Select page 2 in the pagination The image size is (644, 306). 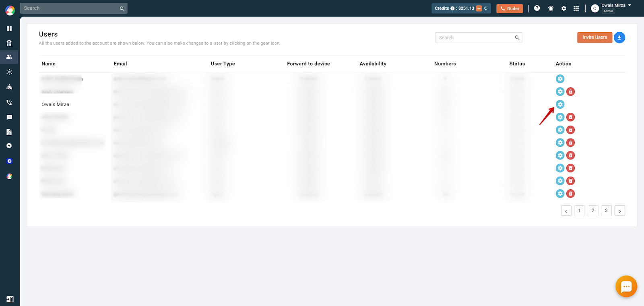[593, 211]
